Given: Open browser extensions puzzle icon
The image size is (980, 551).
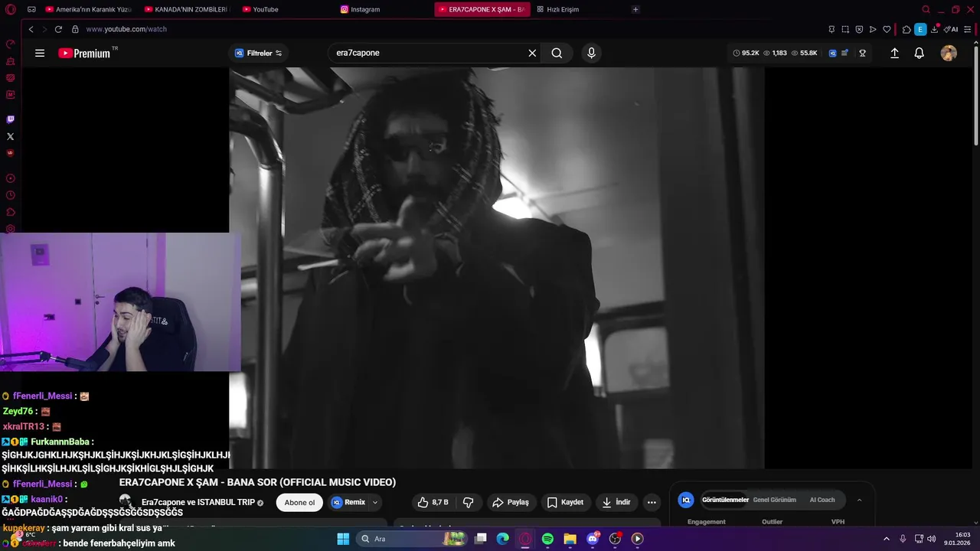Looking at the screenshot, I should click(x=906, y=29).
